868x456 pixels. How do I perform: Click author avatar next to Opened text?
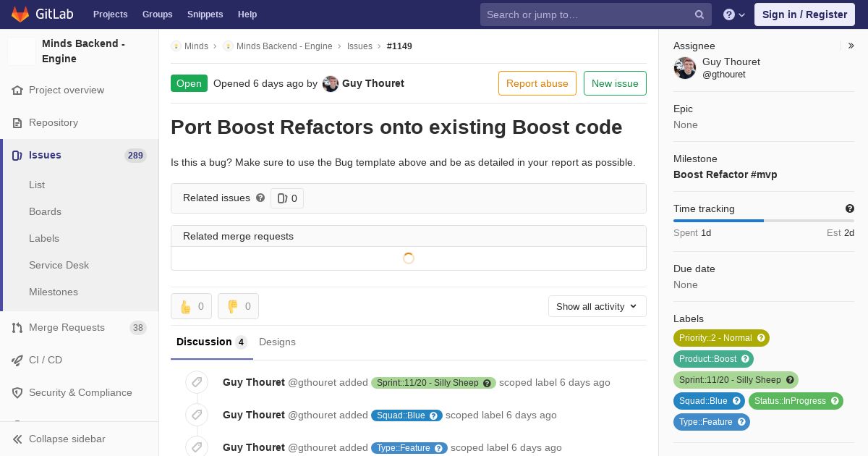[331, 84]
